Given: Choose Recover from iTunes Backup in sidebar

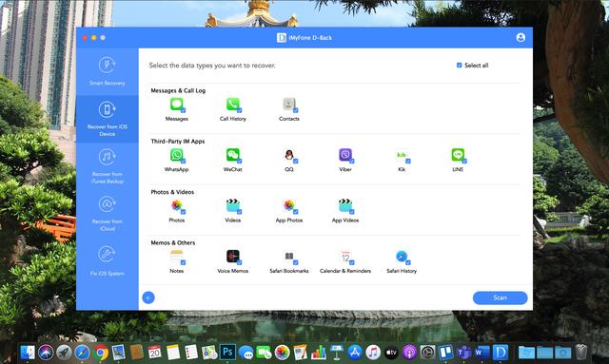Looking at the screenshot, I should 108,166.
